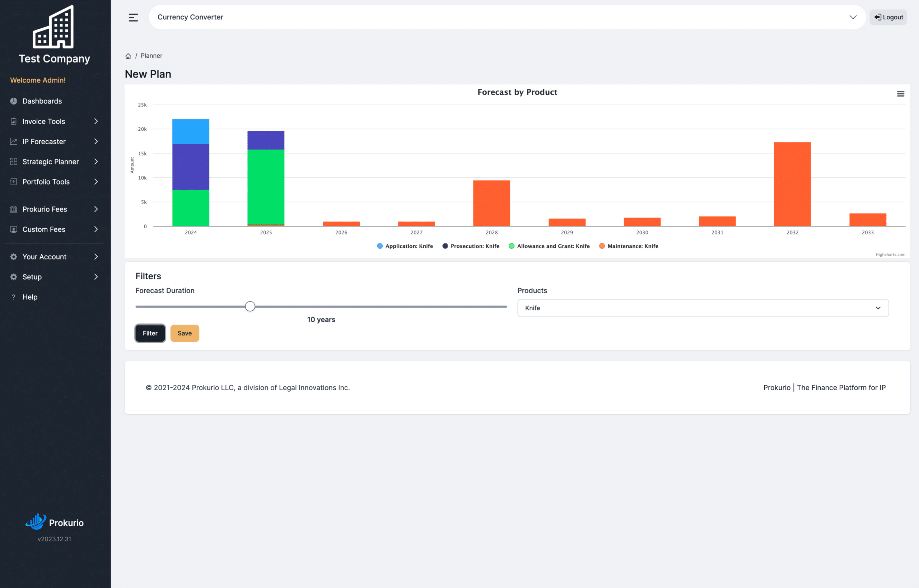Click the Prokurio logo in the sidebar

tap(55, 522)
